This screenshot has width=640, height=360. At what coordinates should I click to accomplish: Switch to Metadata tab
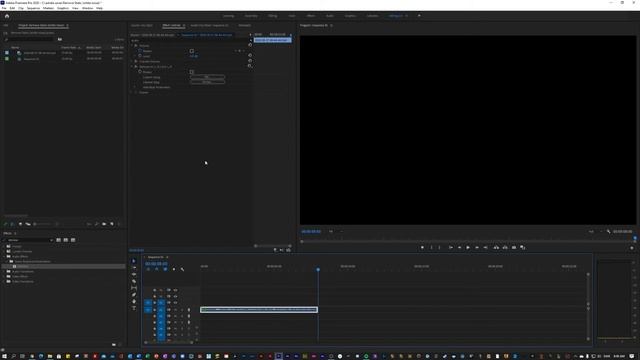pyautogui.click(x=244, y=25)
